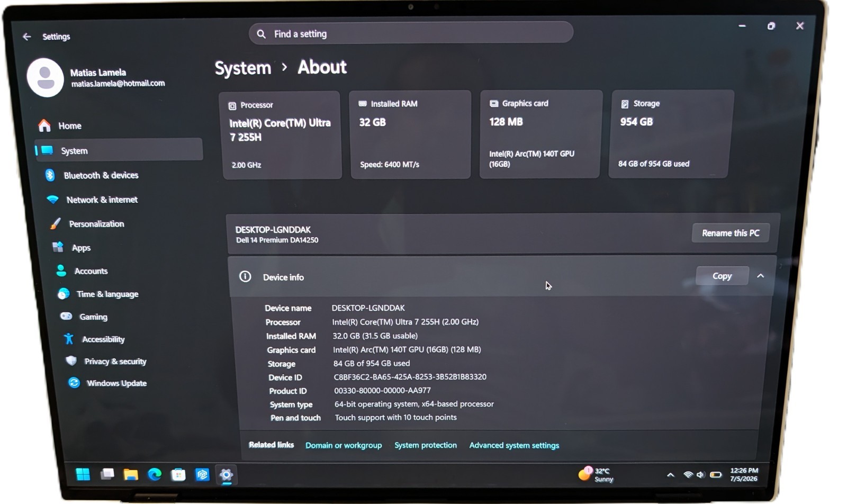Open Microsoft Store from the taskbar
Image resolution: width=847 pixels, height=504 pixels.
coord(178,475)
